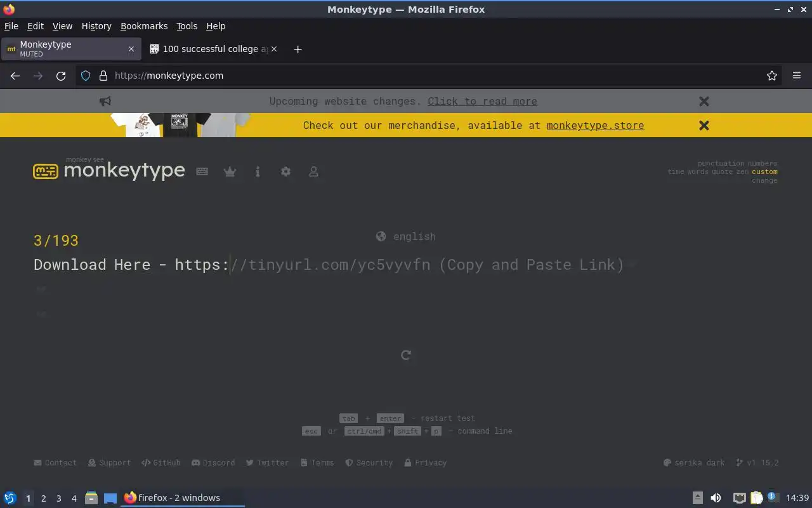Viewport: 812px width, 508px height.
Task: Open the Edit menu
Action: tap(36, 26)
